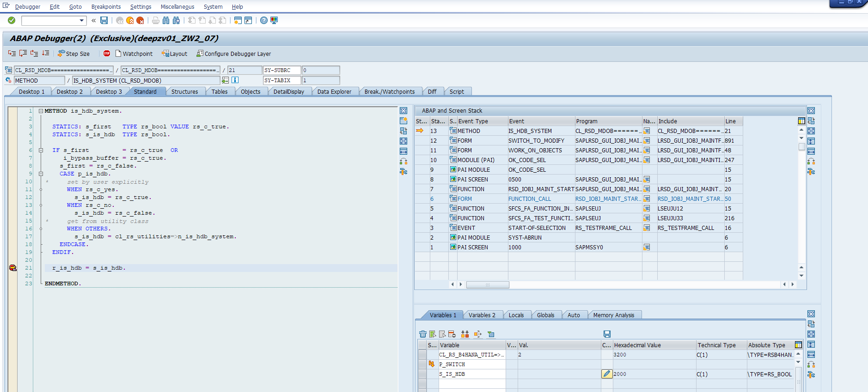868x392 pixels.
Task: Click the SY-SUBRC value field
Action: coord(321,70)
